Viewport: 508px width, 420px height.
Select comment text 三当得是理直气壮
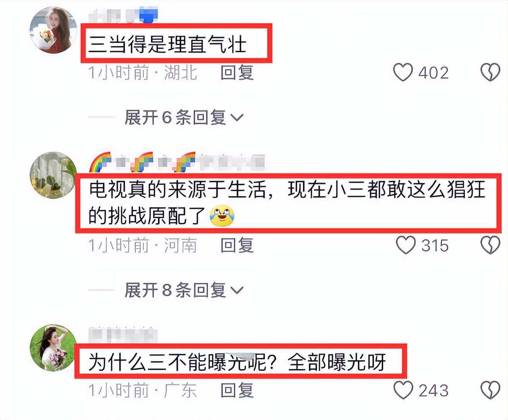[x=167, y=44]
